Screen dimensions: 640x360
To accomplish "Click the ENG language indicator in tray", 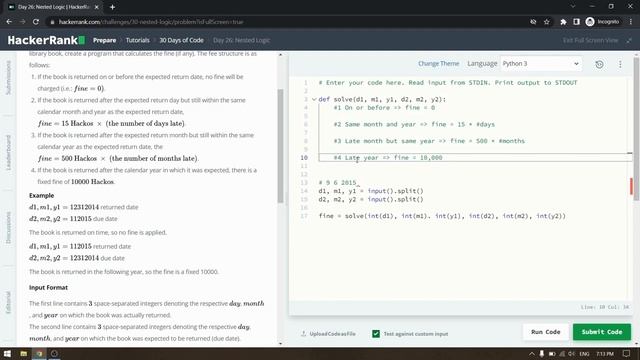I will 584,353.
